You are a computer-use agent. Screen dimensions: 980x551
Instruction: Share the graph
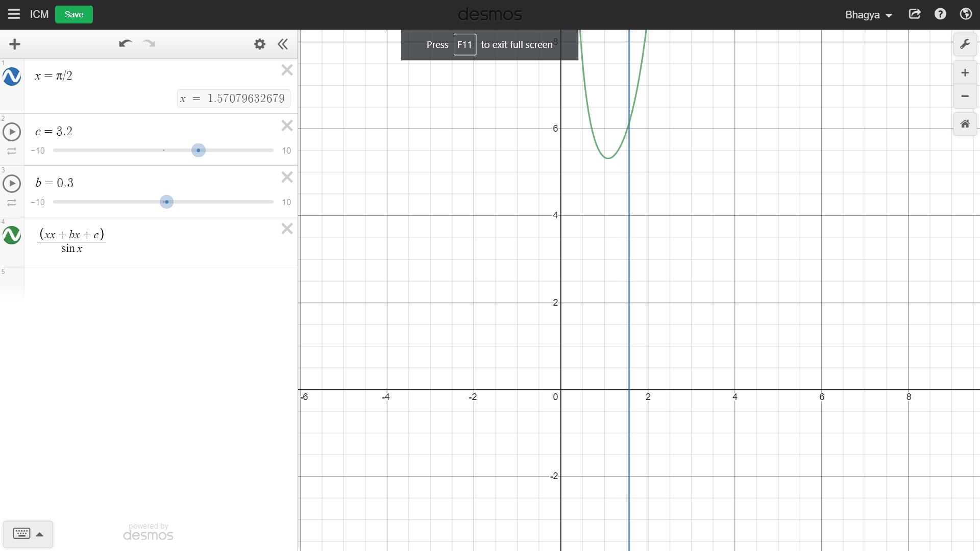(x=915, y=14)
